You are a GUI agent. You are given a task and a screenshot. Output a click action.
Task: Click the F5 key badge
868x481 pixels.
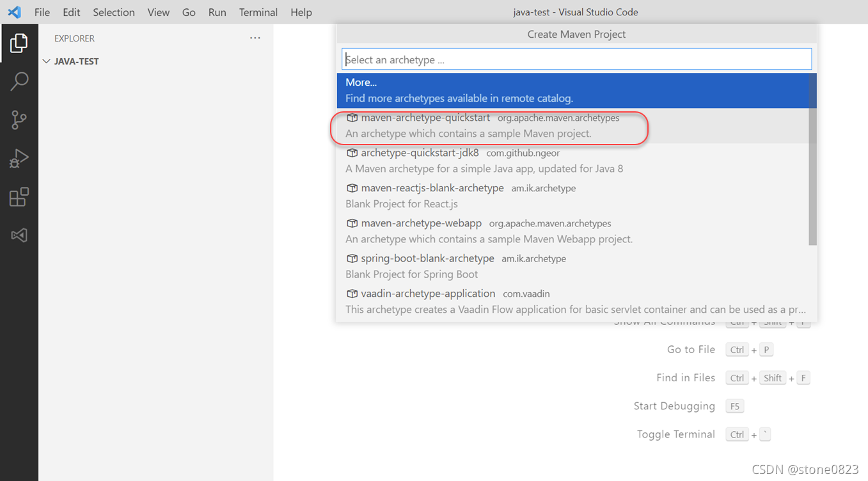(735, 406)
